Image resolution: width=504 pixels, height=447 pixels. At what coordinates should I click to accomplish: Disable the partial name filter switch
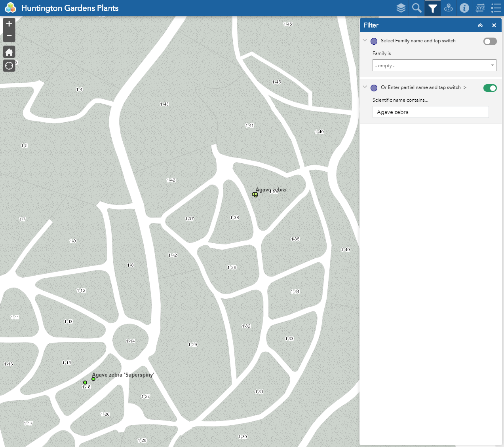pos(490,88)
